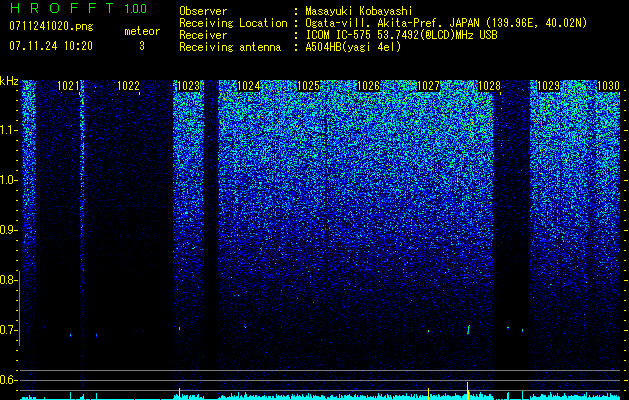Click the ICOM IC-575 receiver text

click(x=401, y=35)
